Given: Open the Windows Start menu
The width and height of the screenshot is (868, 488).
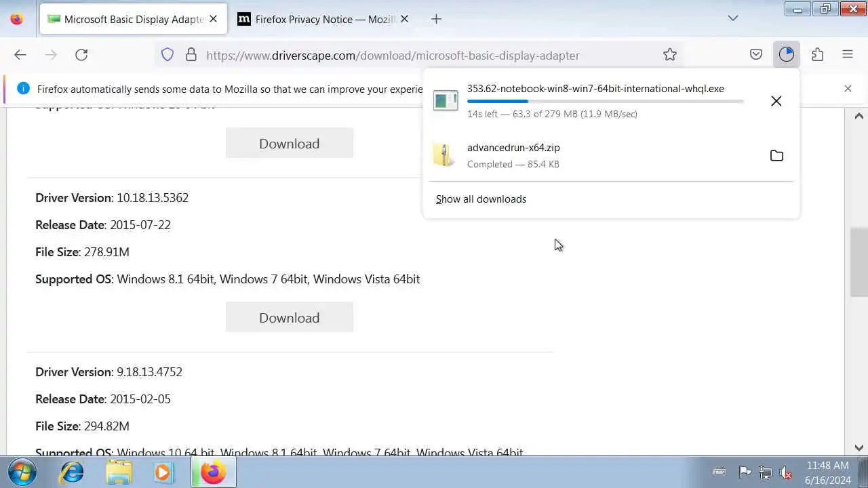Looking at the screenshot, I should (x=22, y=472).
